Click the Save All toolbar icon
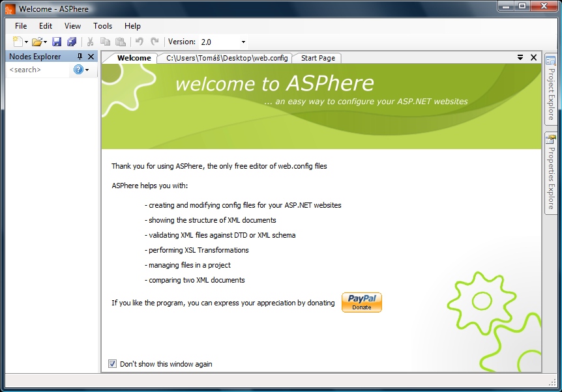562x392 pixels. click(72, 41)
